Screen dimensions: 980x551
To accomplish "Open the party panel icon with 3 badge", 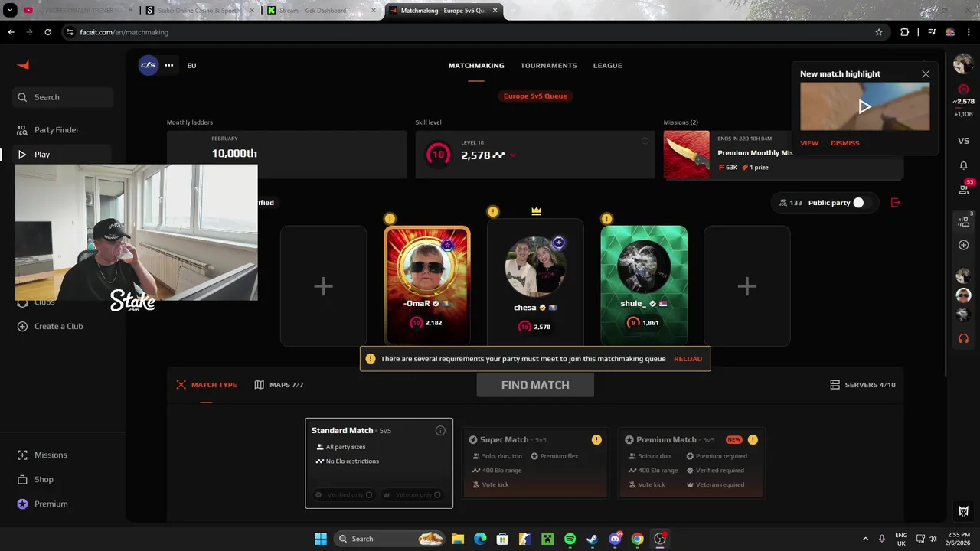I will [x=964, y=222].
